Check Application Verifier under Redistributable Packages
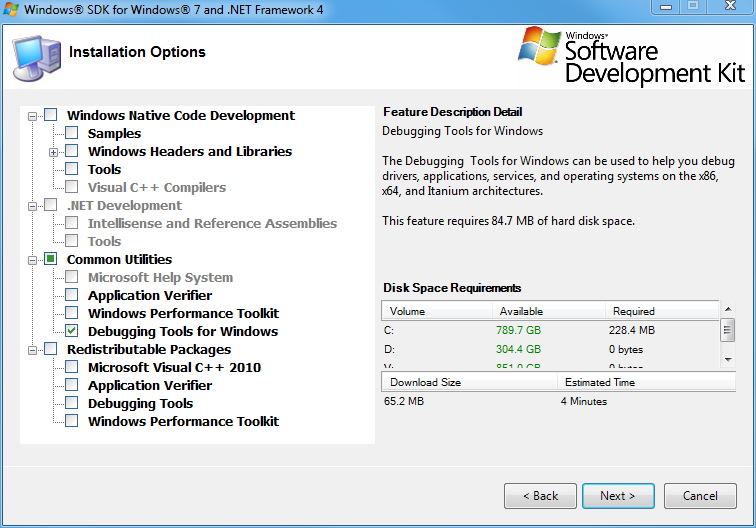This screenshot has height=528, width=756. coord(71,385)
